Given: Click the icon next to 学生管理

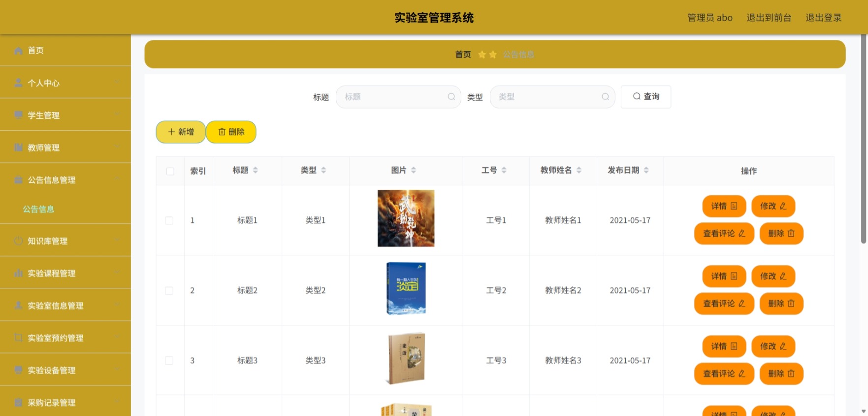Looking at the screenshot, I should click(18, 115).
